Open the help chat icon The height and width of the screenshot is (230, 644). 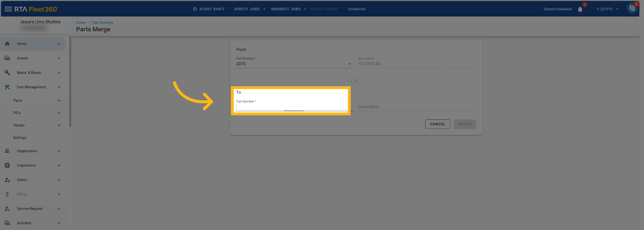tap(632, 8)
